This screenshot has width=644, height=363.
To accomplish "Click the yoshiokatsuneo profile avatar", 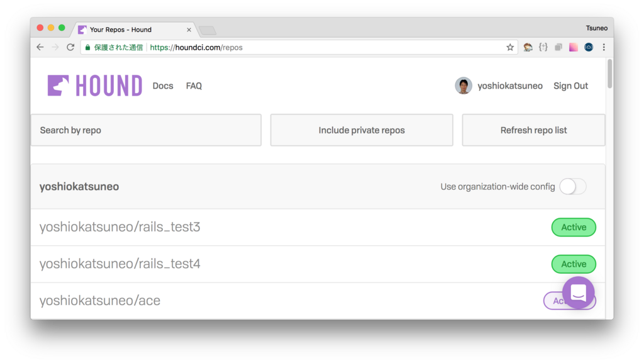I will point(464,86).
